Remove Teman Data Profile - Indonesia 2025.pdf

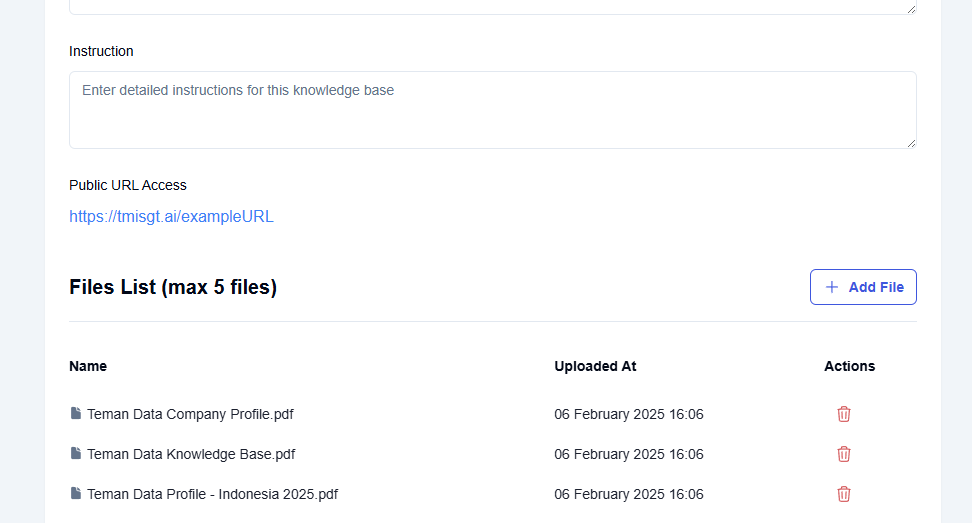[x=844, y=494]
